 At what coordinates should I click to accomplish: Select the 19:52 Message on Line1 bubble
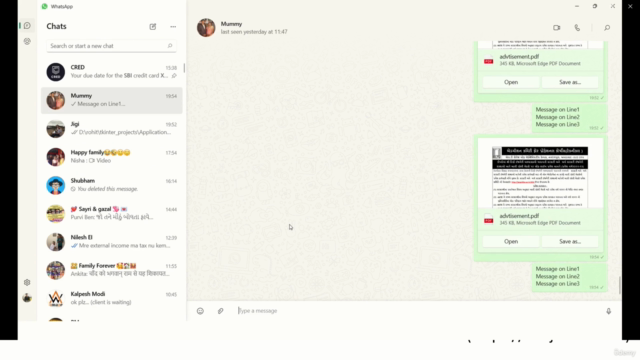tap(569, 118)
